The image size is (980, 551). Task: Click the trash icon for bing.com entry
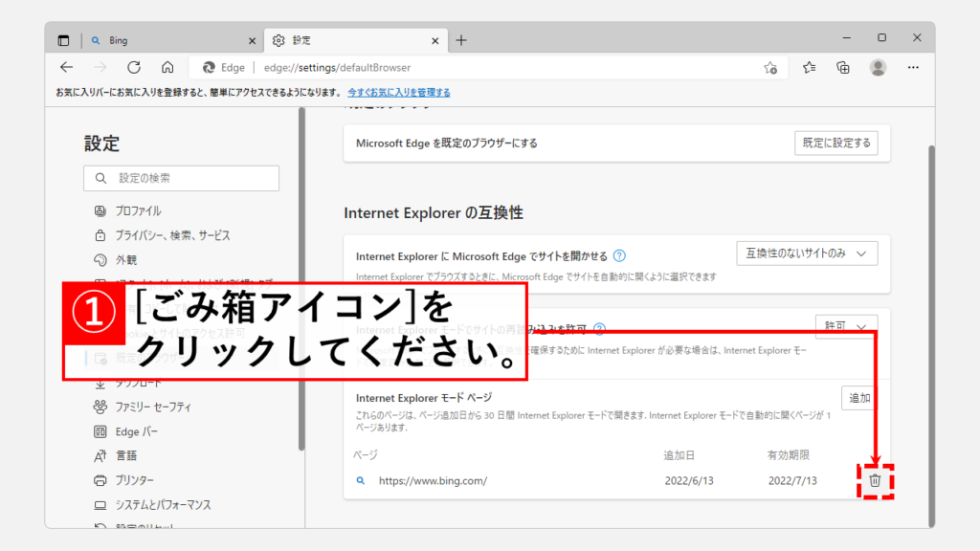coord(874,481)
